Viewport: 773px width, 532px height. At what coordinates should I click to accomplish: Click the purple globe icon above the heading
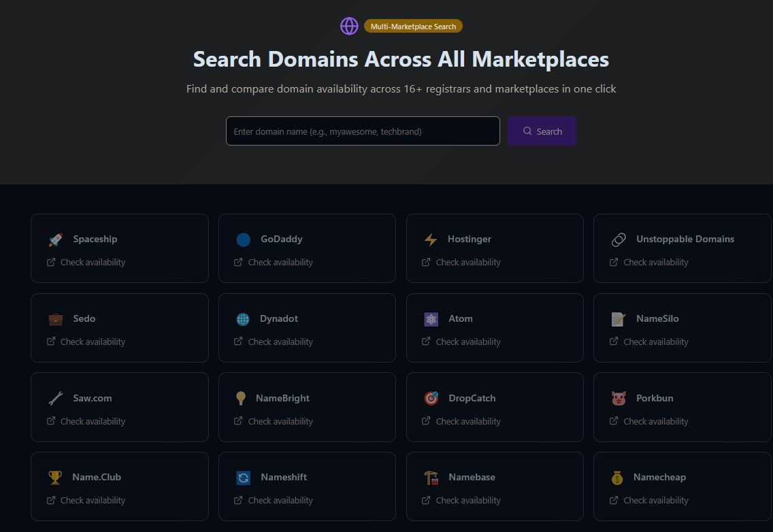point(349,26)
